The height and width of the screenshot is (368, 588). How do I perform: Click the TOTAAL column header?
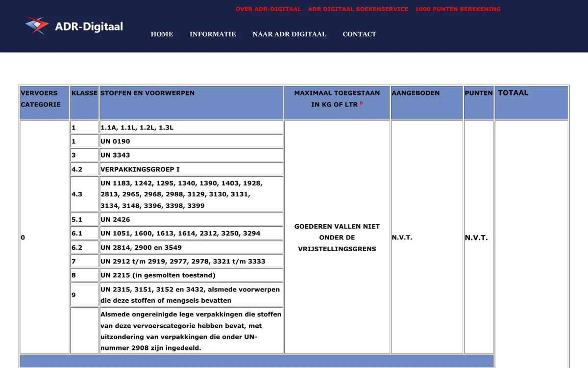pos(531,103)
